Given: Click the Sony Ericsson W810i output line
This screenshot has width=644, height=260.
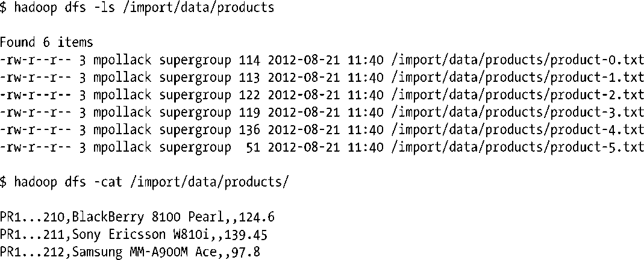Looking at the screenshot, I should 134,235.
